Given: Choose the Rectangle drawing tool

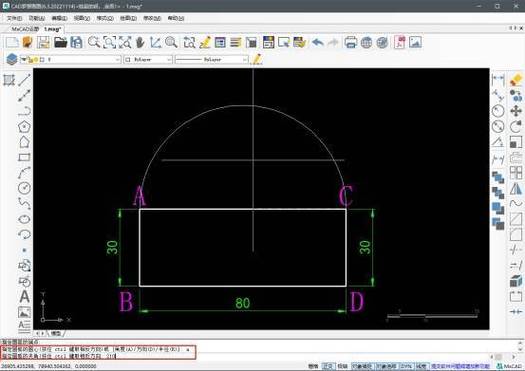Looking at the screenshot, I should tap(24, 157).
